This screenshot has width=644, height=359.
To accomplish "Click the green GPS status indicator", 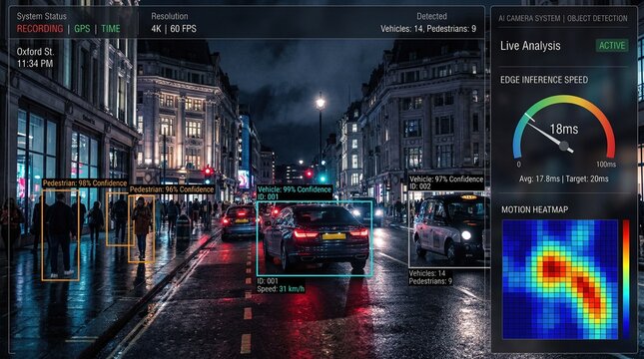I will [x=82, y=29].
